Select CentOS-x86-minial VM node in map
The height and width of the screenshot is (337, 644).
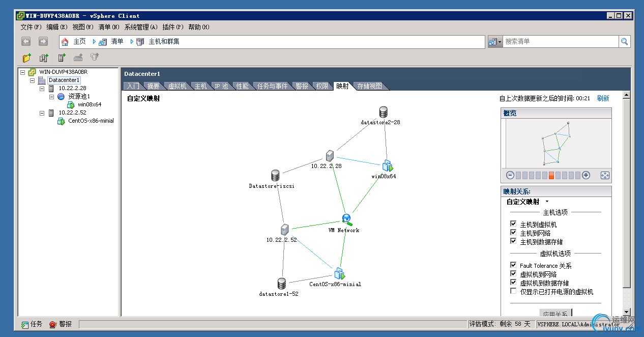click(339, 273)
